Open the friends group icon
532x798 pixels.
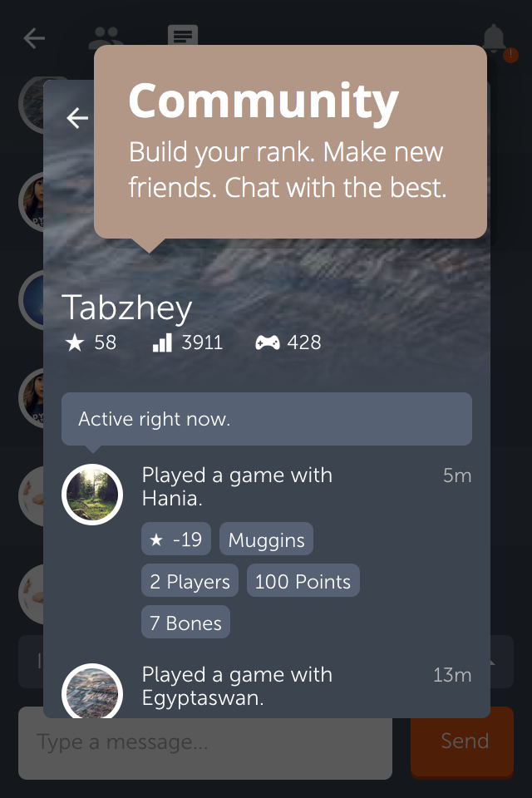coord(106,37)
